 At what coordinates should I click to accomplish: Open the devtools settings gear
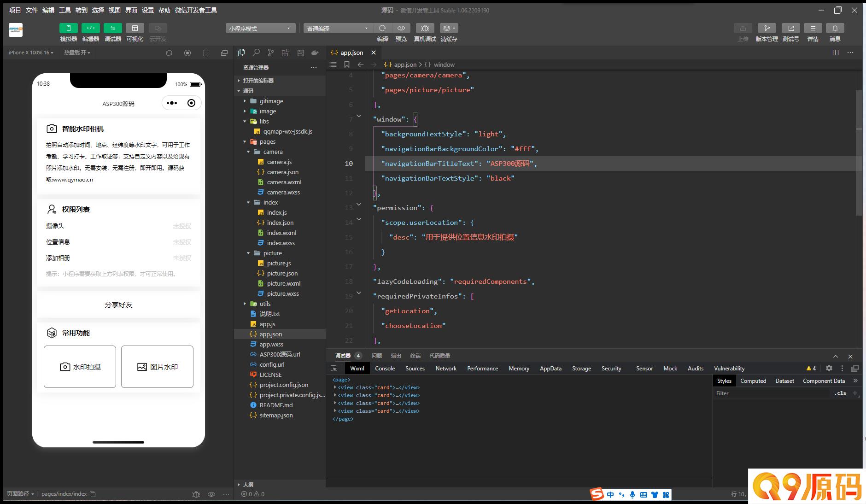(829, 368)
